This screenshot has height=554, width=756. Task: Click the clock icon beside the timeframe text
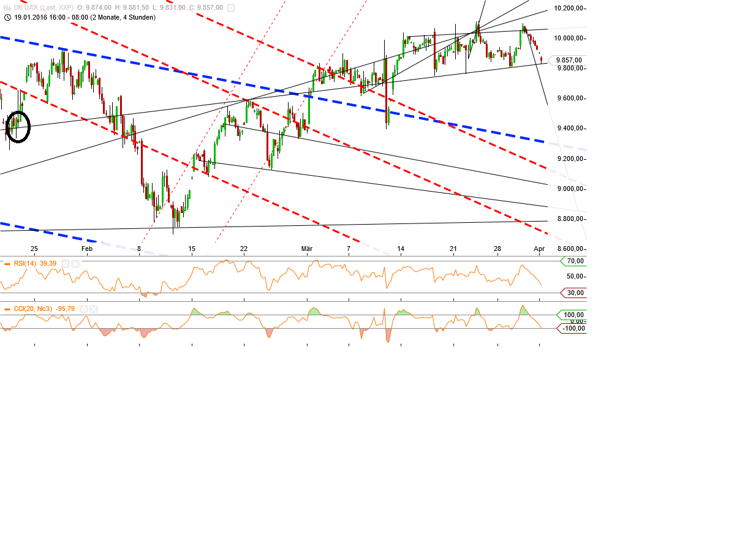pyautogui.click(x=7, y=18)
